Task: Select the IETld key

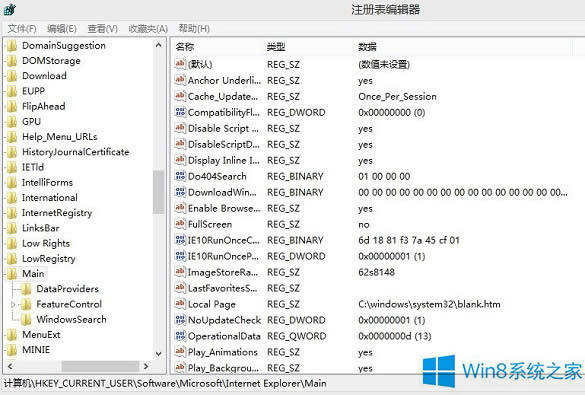Action: 33,167
